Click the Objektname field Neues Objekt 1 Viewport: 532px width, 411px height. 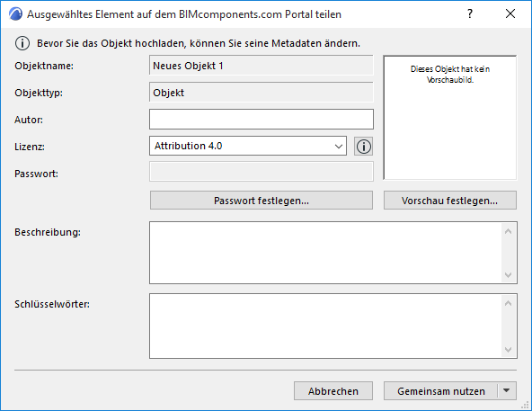point(262,66)
